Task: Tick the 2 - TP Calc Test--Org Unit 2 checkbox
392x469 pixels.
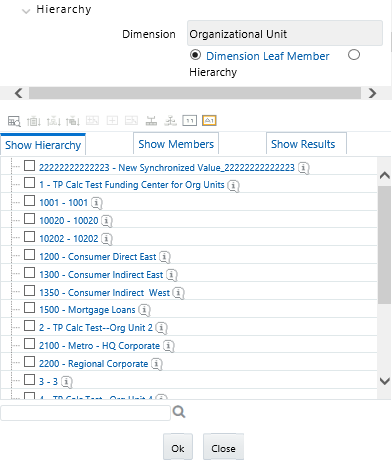Action: pos(29,326)
